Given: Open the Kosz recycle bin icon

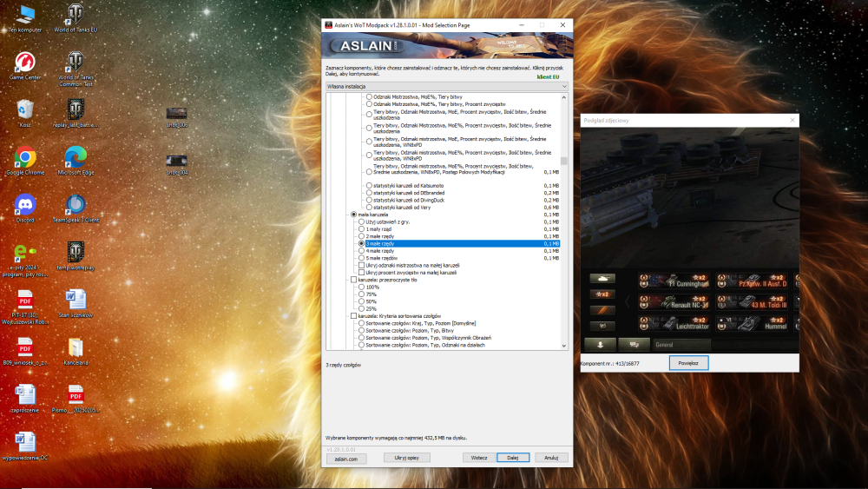Looking at the screenshot, I should 25,114.
